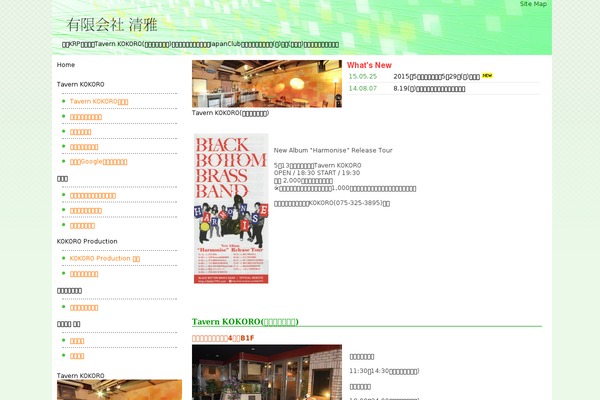Image resolution: width=600 pixels, height=400 pixels.
Task: View the storefront exterior photo
Action: 267,372
